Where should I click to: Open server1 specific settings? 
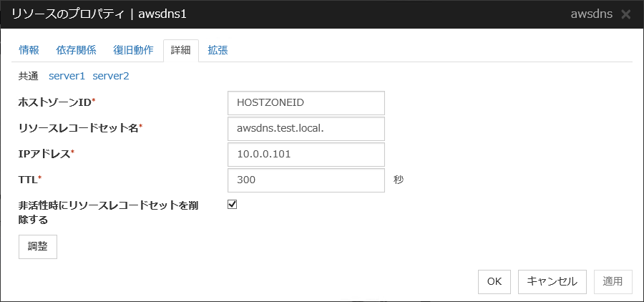coord(67,75)
